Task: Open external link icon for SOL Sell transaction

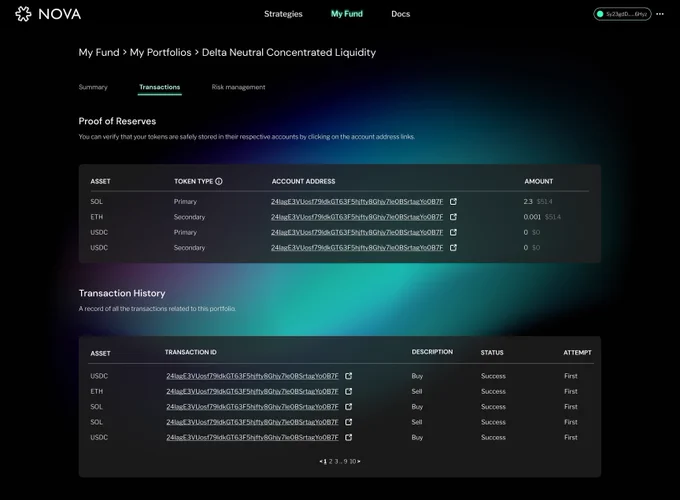Action: click(x=348, y=422)
